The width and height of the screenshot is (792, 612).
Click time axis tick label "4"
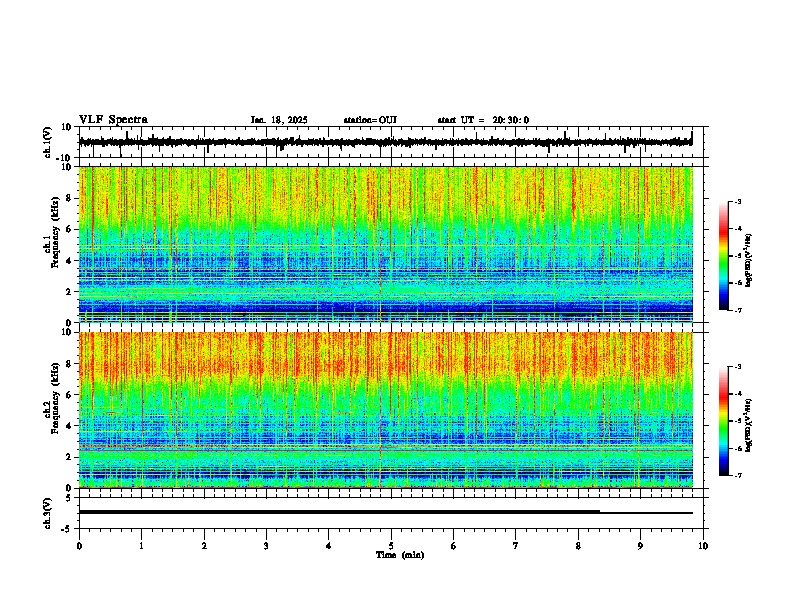point(329,546)
